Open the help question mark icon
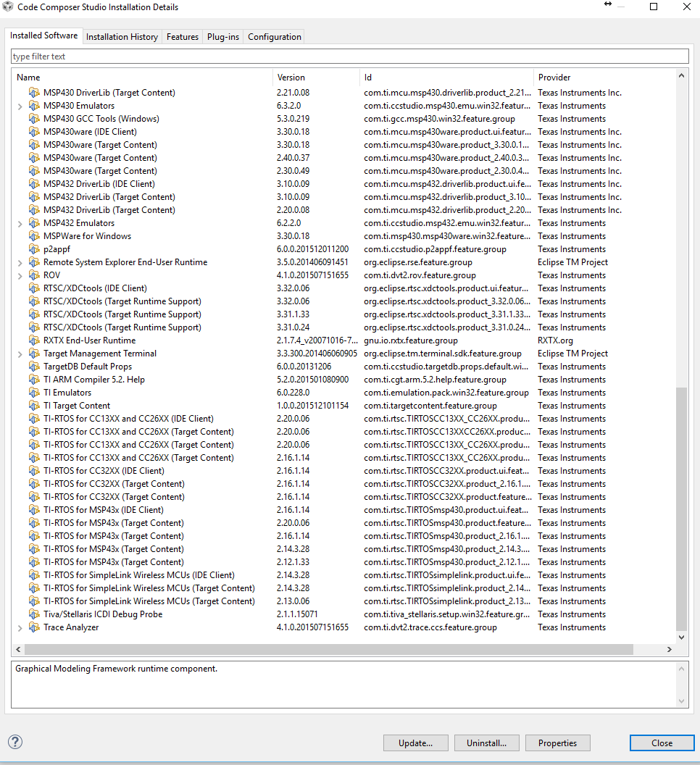 [x=15, y=742]
